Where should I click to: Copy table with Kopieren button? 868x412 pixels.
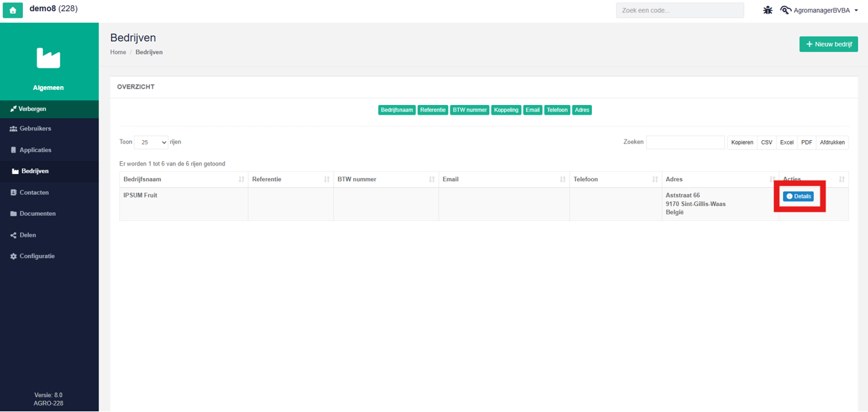click(x=742, y=142)
